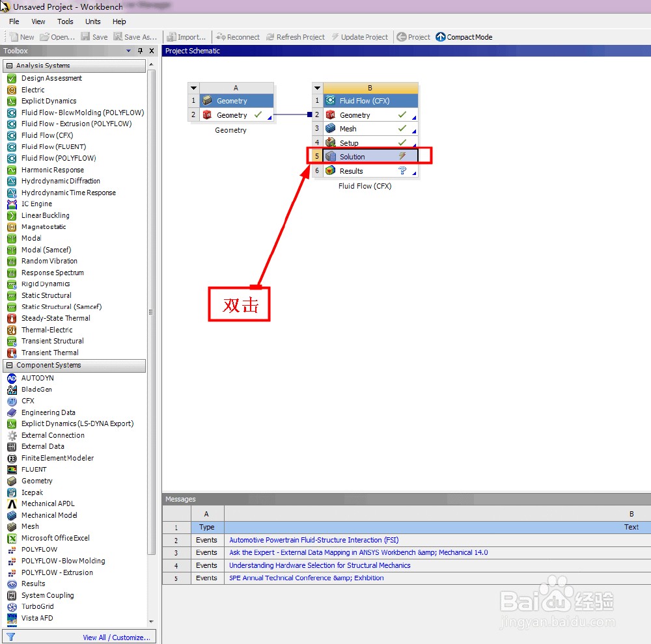The width and height of the screenshot is (651, 644).
Task: Select FLUENT component system
Action: click(34, 469)
